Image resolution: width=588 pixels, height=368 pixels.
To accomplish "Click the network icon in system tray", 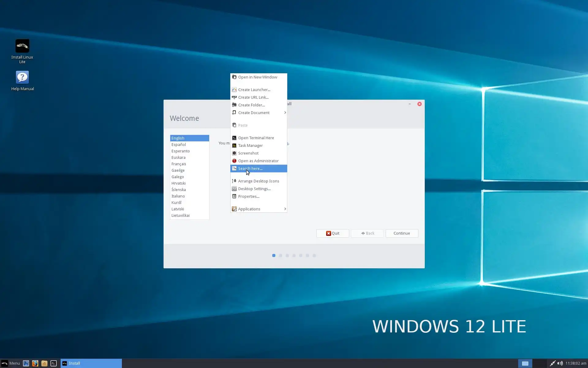I will 552,363.
